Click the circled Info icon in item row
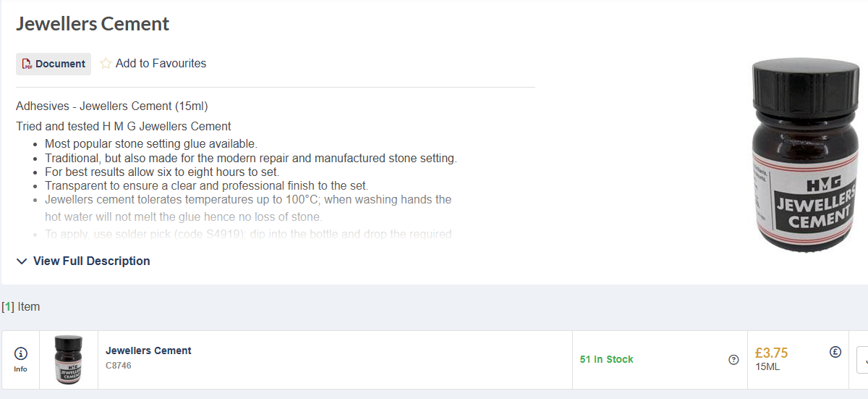Viewport: 868px width, 399px height. pyautogui.click(x=20, y=353)
